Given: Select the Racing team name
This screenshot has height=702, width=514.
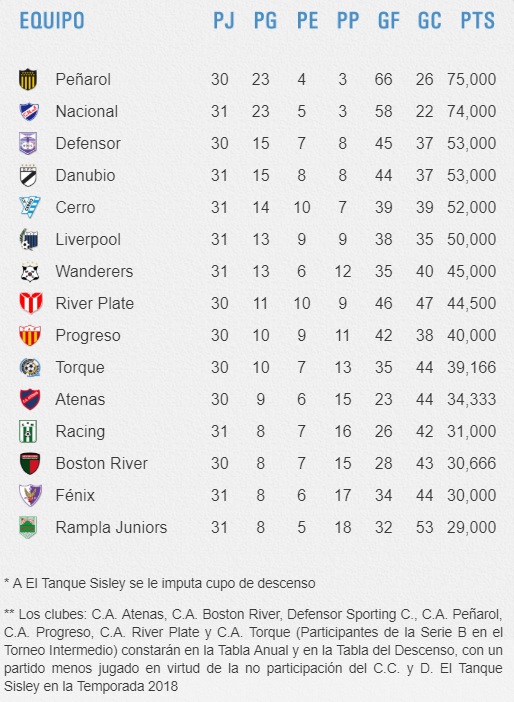Looking at the screenshot, I should pos(80,432).
